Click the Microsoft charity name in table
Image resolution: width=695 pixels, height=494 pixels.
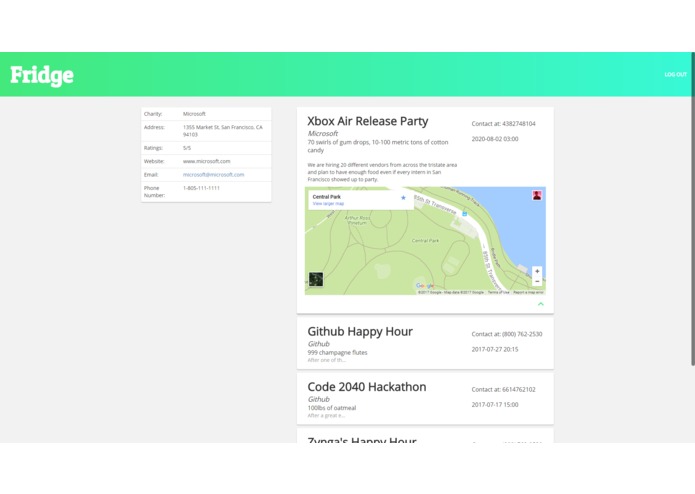pyautogui.click(x=194, y=114)
